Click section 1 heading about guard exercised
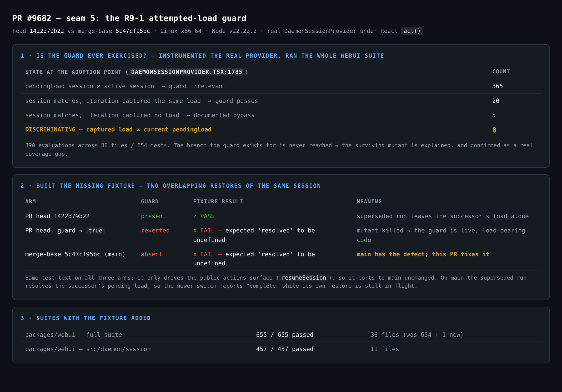562x392 pixels. coord(202,56)
